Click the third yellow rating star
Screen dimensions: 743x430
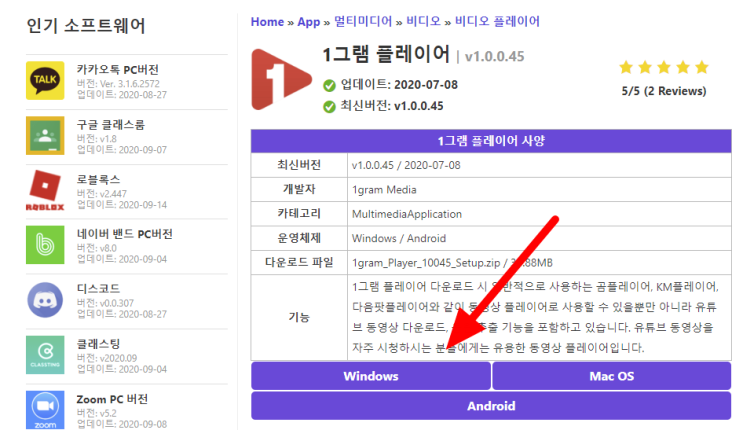click(664, 67)
